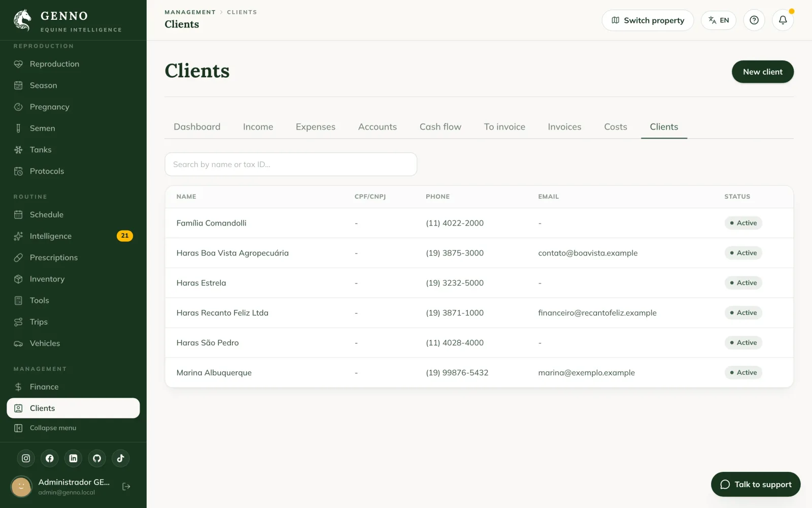
Task: Click Switch property button
Action: click(x=648, y=20)
